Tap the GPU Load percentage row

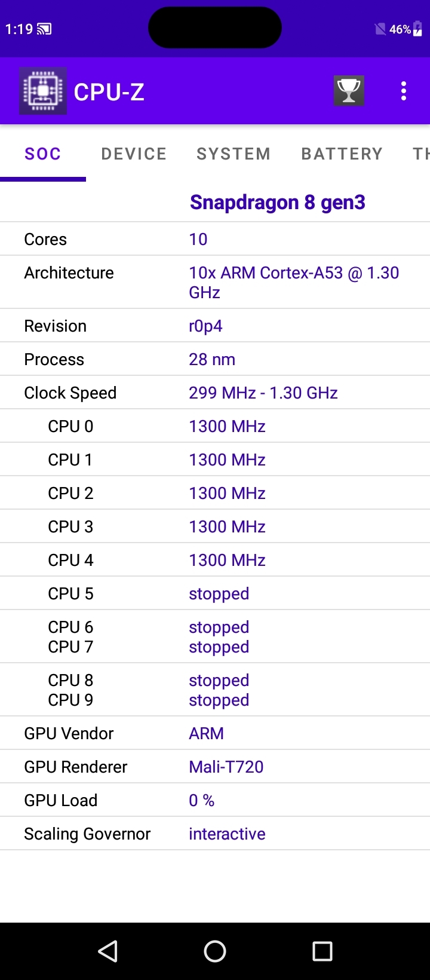(x=215, y=800)
